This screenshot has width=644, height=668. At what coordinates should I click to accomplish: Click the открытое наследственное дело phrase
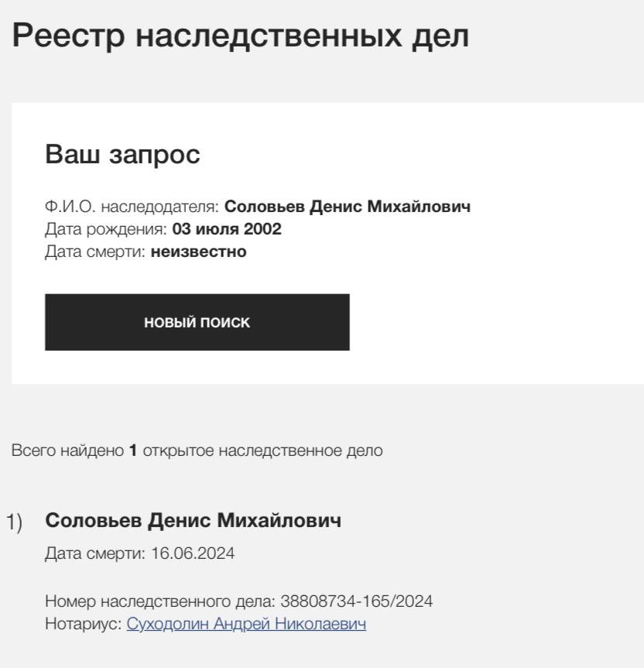tap(262, 450)
